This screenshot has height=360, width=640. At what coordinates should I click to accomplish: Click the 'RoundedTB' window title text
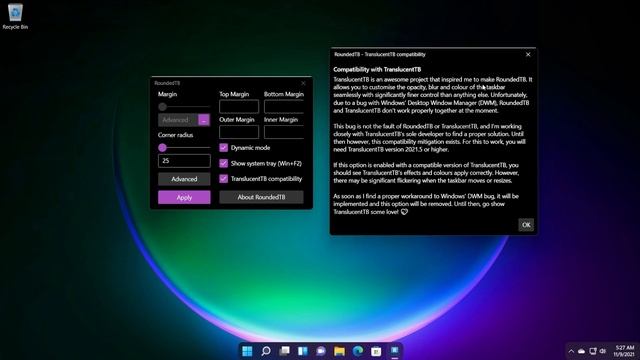tap(167, 83)
